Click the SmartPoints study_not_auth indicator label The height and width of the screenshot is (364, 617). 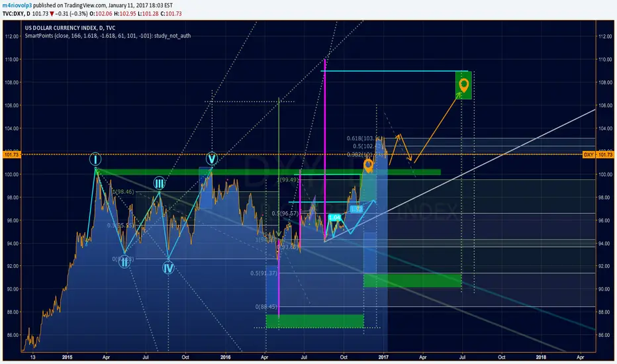pyautogui.click(x=108, y=36)
